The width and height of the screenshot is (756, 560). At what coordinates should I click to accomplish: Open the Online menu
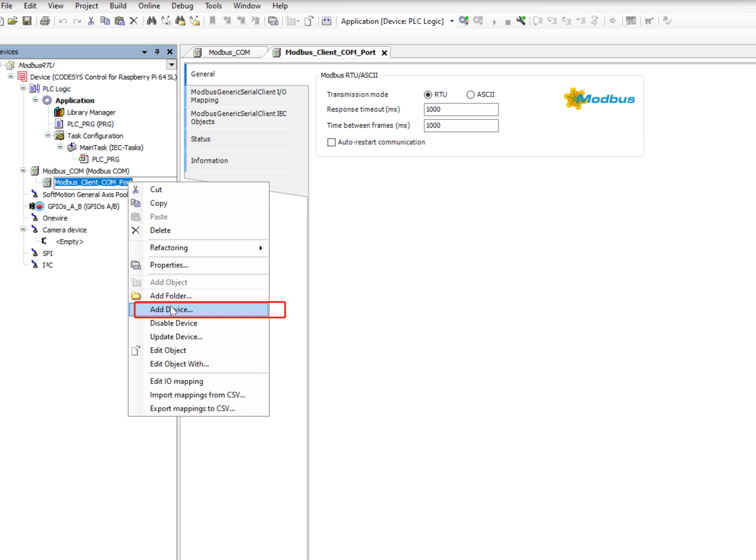coord(149,6)
